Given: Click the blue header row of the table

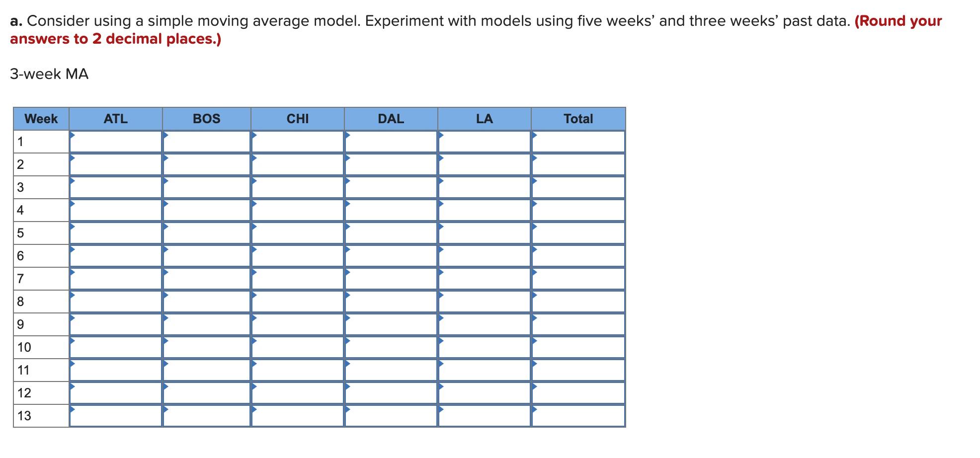Looking at the screenshot, I should point(298,119).
